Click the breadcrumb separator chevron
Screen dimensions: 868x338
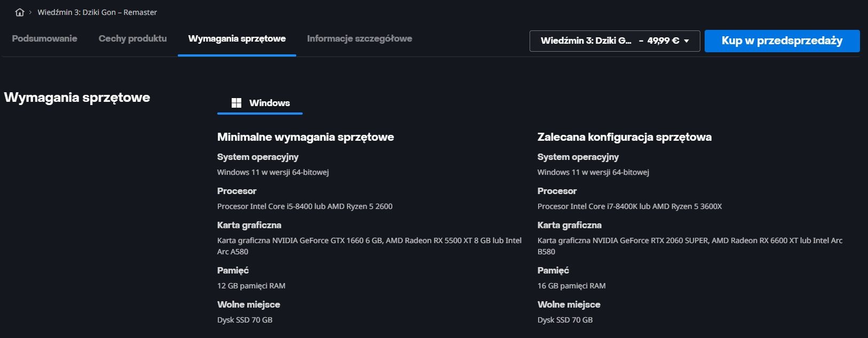pyautogui.click(x=30, y=12)
